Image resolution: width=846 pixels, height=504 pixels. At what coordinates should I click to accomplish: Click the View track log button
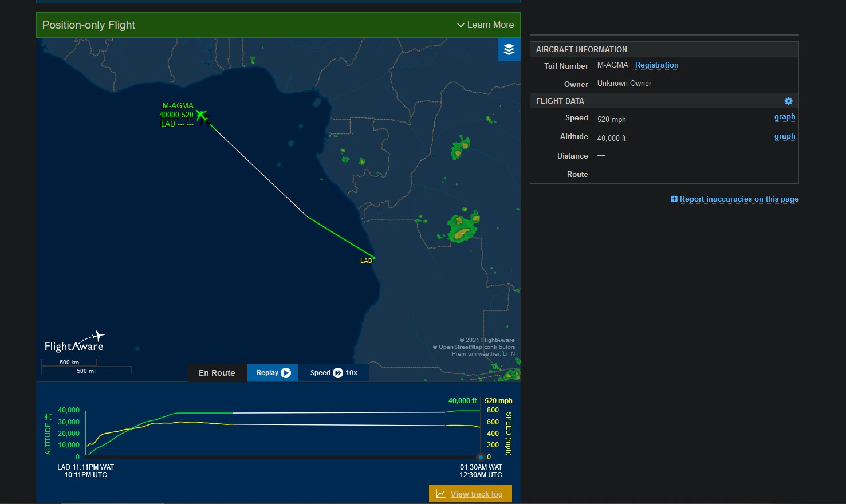point(470,494)
